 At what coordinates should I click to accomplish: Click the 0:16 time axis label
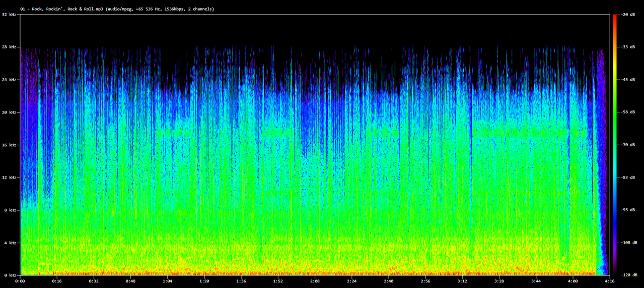[x=57, y=281]
